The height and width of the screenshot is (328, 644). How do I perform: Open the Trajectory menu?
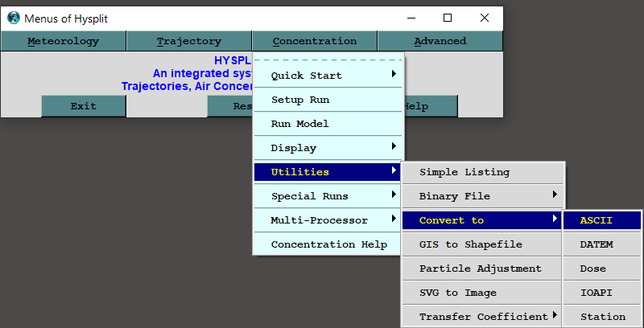pyautogui.click(x=189, y=41)
